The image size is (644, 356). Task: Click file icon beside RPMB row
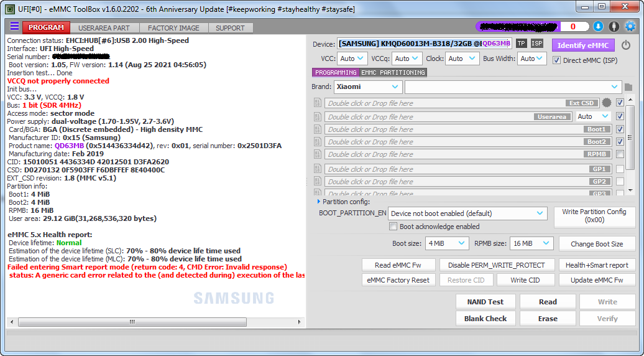click(318, 154)
